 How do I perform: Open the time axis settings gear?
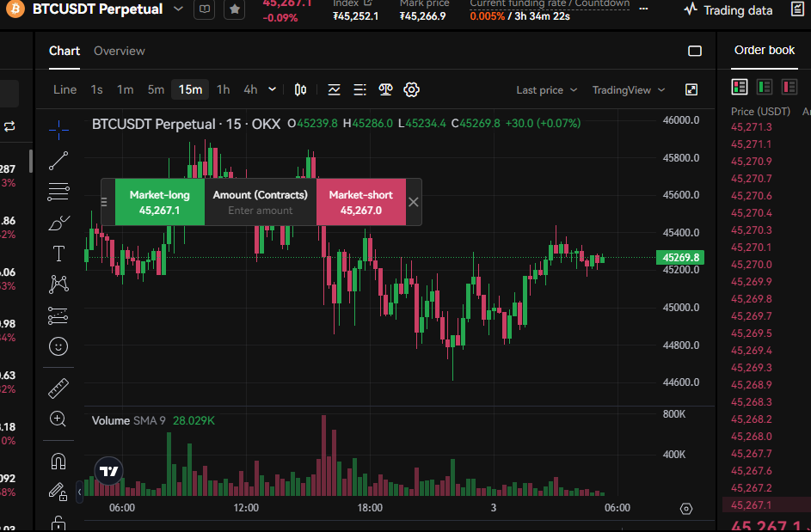point(686,509)
